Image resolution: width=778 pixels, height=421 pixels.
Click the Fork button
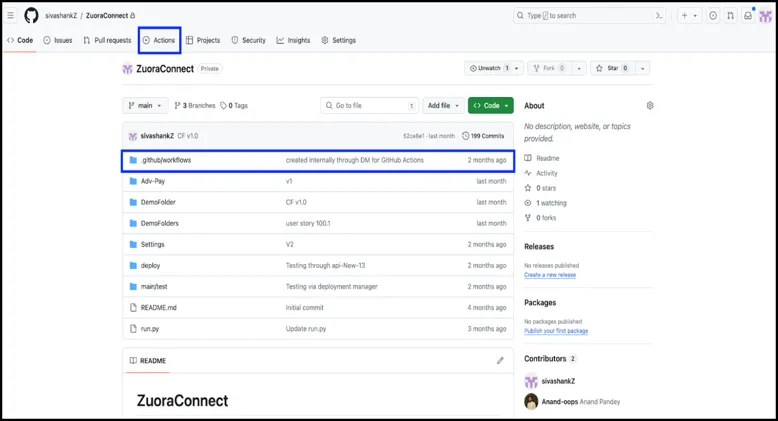[x=549, y=68]
